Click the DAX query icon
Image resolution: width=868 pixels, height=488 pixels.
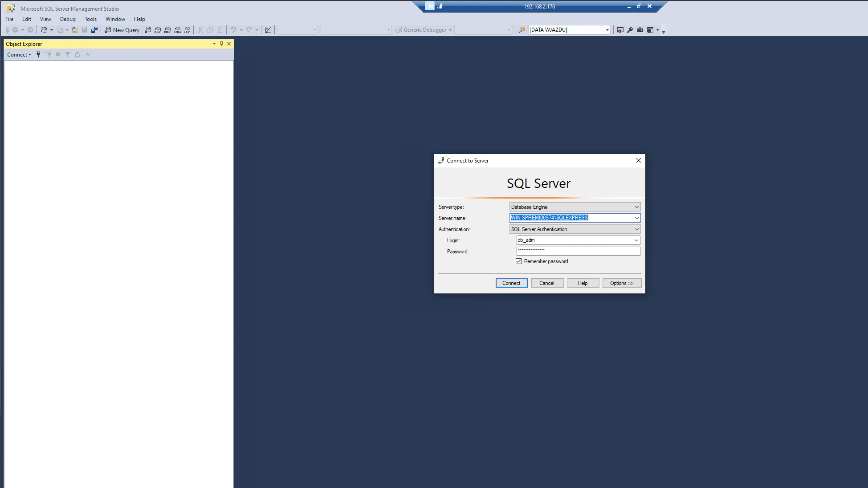click(x=187, y=30)
